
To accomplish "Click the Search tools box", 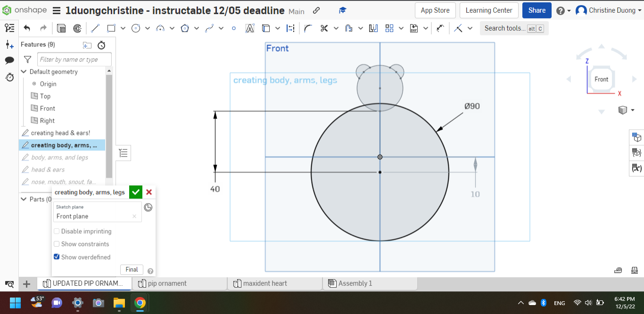I will [x=514, y=28].
